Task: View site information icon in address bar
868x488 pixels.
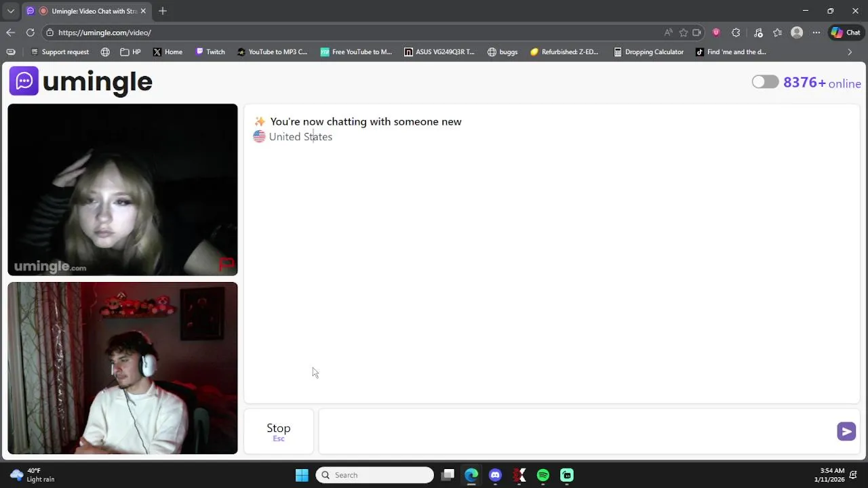Action: click(50, 33)
